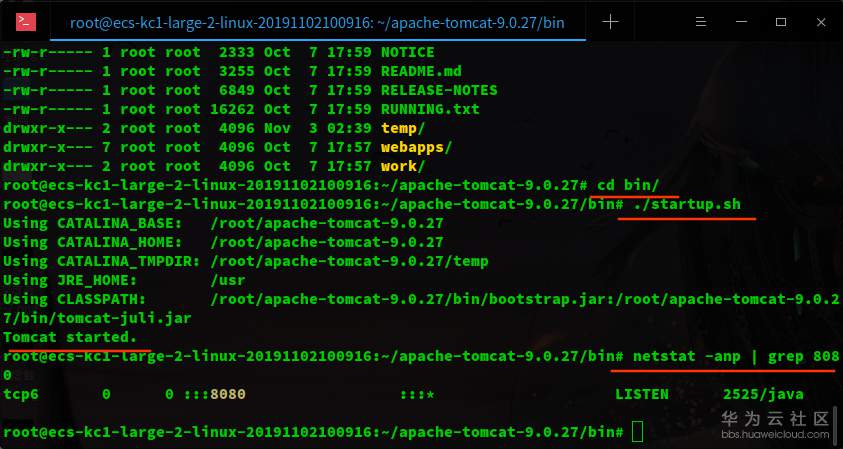Viewport: 843px width, 449px height.
Task: Click the temp/ directory name
Action: 403,128
